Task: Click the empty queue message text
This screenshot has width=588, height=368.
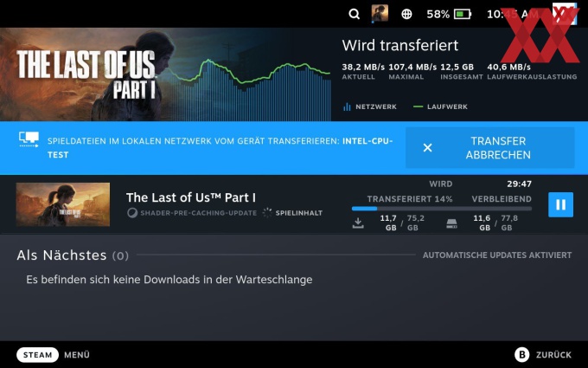Action: 169,280
